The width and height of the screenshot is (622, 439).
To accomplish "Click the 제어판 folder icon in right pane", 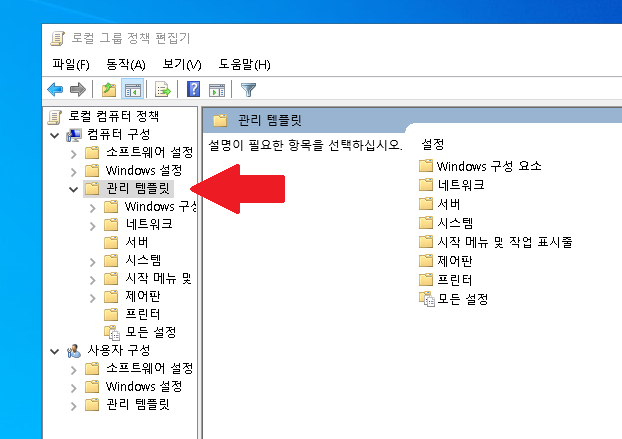I will click(x=426, y=261).
